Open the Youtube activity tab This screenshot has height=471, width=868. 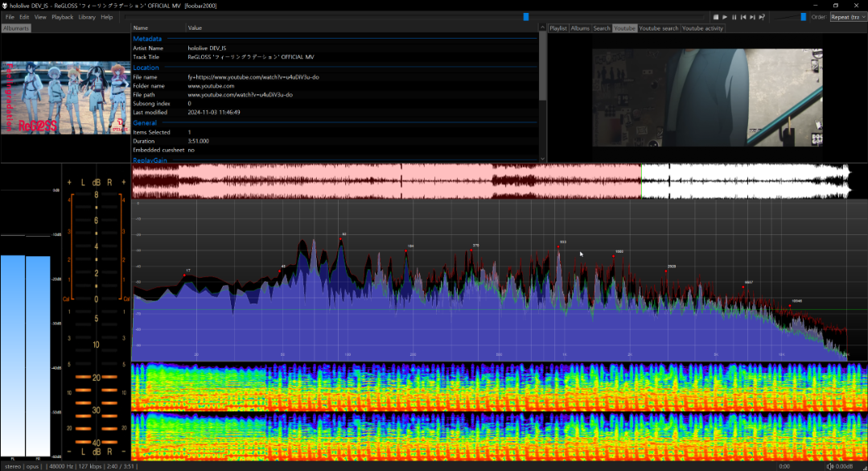coord(702,28)
